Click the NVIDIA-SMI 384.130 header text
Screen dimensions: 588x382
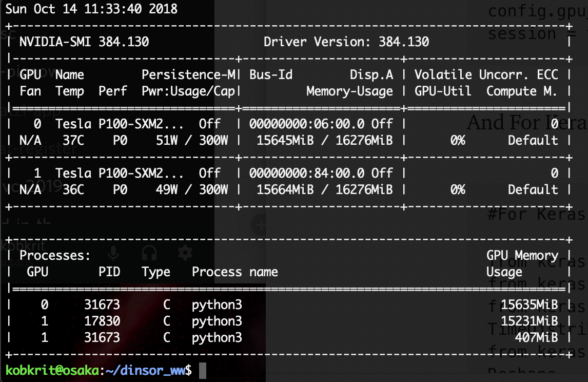(84, 42)
